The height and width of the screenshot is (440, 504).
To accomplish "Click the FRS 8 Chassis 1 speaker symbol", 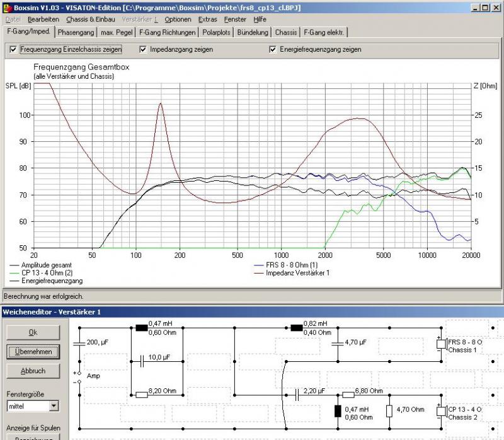I will (440, 344).
